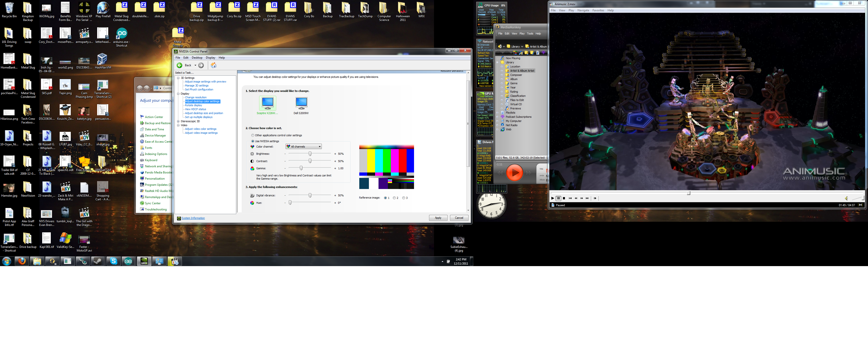Open 'Set up multiple displays' link
The image size is (868, 341).
199,117
